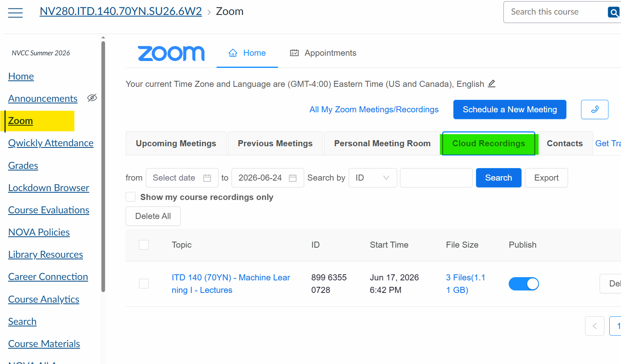Image resolution: width=621 pixels, height=364 pixels.
Task: Toggle Announcements hidden eye icon
Action: [x=92, y=98]
